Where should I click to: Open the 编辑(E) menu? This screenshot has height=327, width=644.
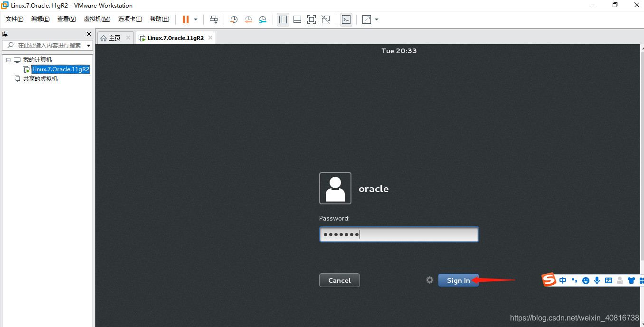click(x=40, y=19)
